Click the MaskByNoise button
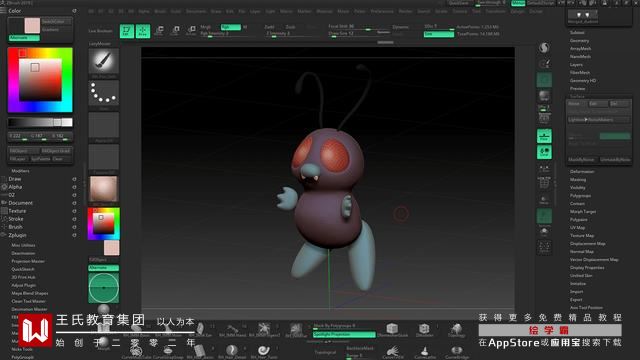This screenshot has height=360, width=640. tap(582, 160)
